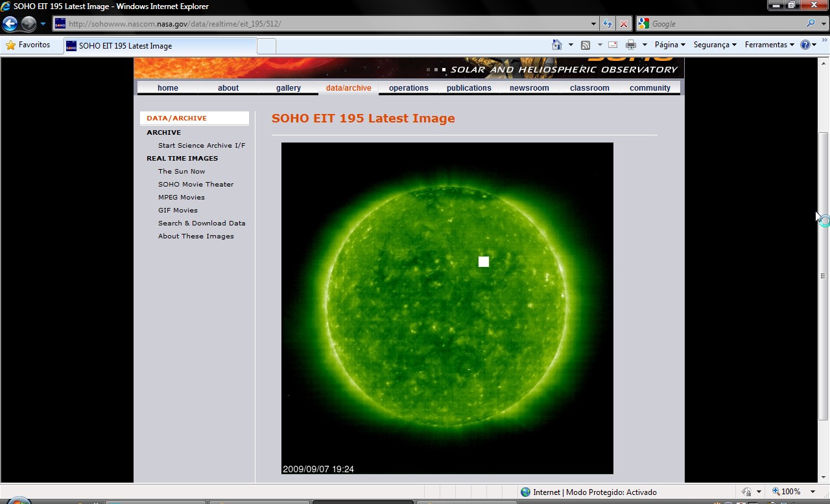Click the Internet Explorer title bar icon
Screen dimensions: 830x504
[x=6, y=6]
